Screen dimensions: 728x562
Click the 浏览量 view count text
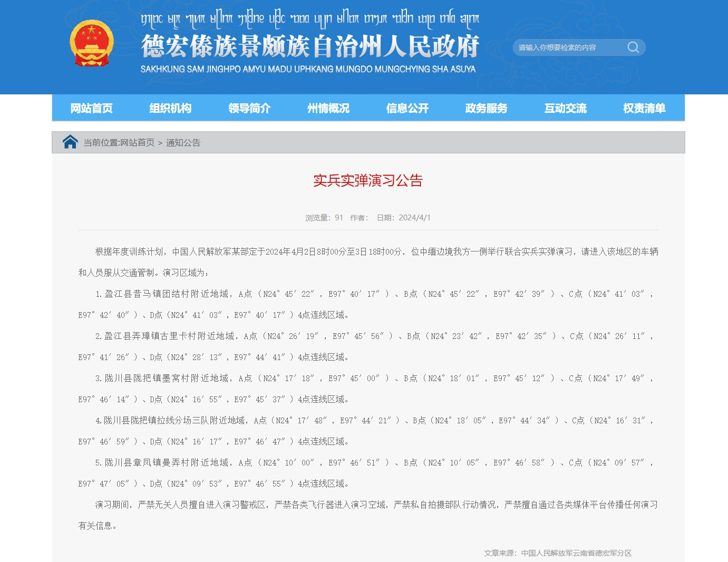pos(324,218)
